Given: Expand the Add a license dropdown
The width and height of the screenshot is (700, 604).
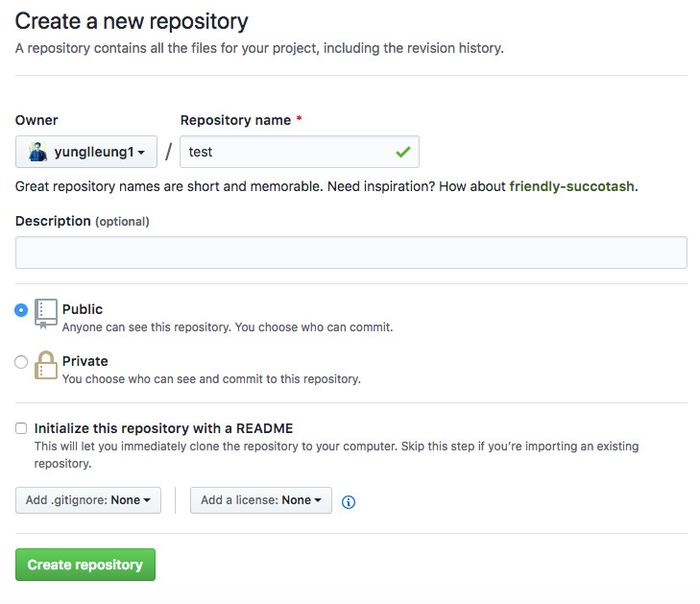Looking at the screenshot, I should coord(261,500).
